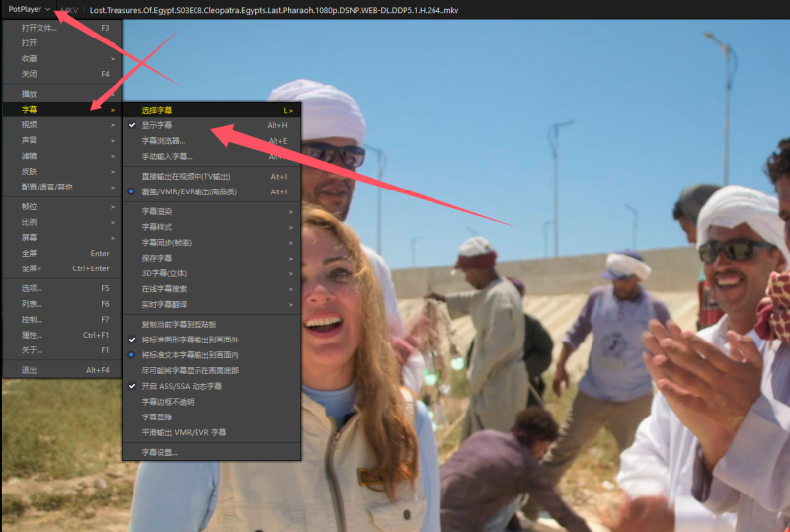This screenshot has width=790, height=532.
Task: Open the 视频 submenu
Action: tap(30, 125)
